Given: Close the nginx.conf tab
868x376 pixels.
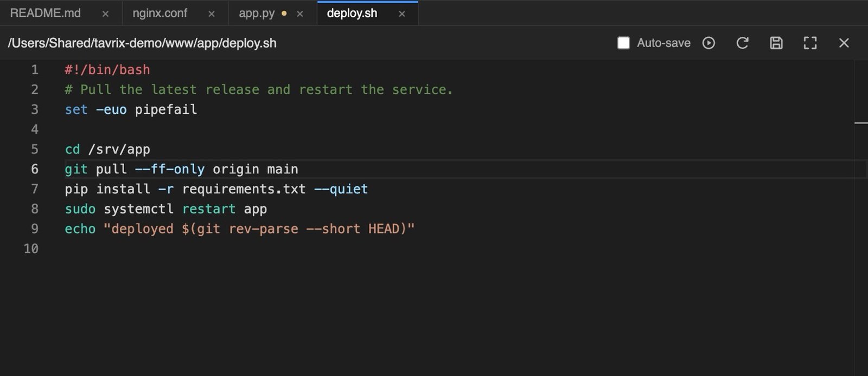Looking at the screenshot, I should (212, 14).
